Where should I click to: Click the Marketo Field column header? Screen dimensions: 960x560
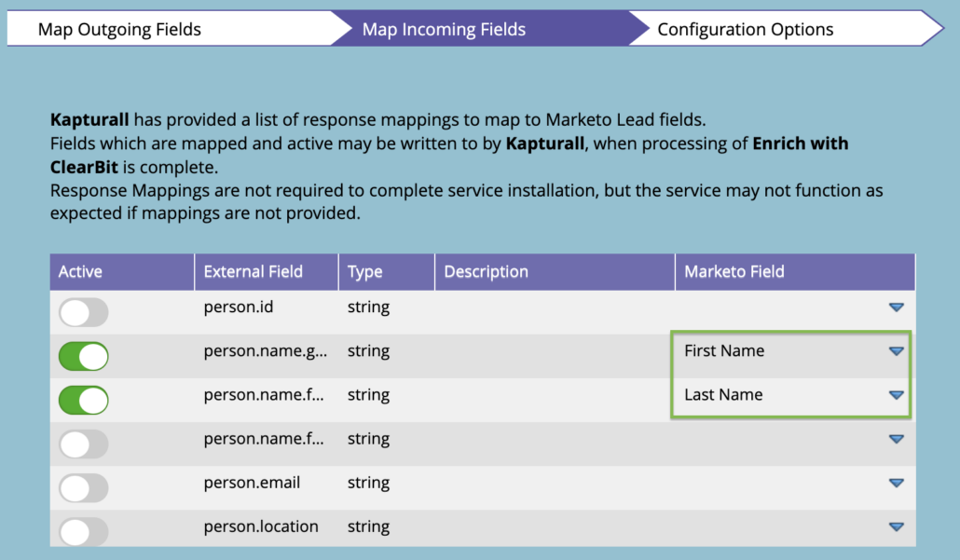pos(795,272)
